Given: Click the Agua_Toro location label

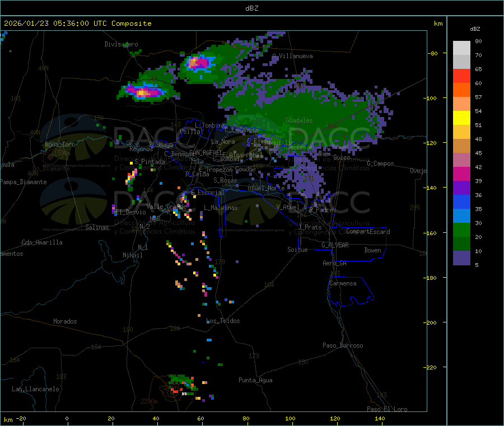Looking at the screenshot, I should [x=60, y=144].
